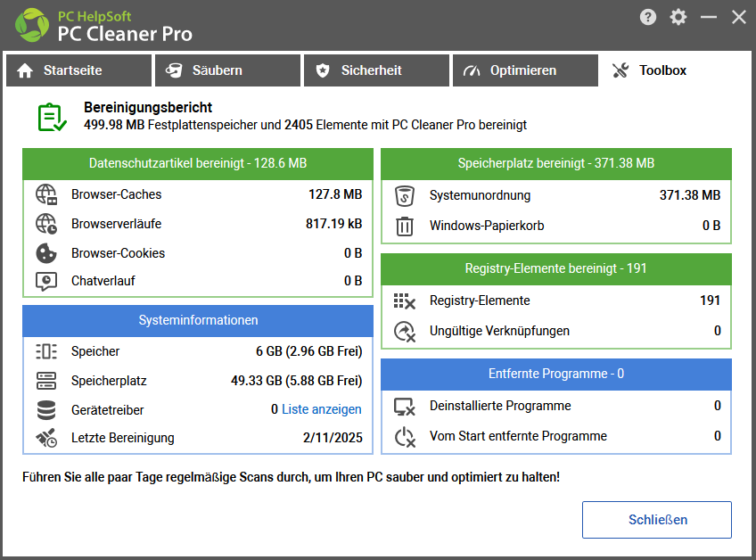
Task: Click the 499.98 MB Festplattenspeicher summary line
Action: (305, 125)
